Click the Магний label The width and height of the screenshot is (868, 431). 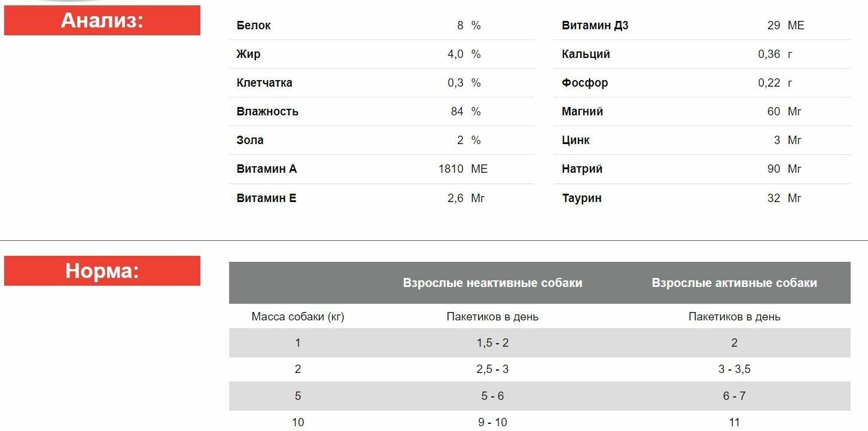click(x=583, y=112)
